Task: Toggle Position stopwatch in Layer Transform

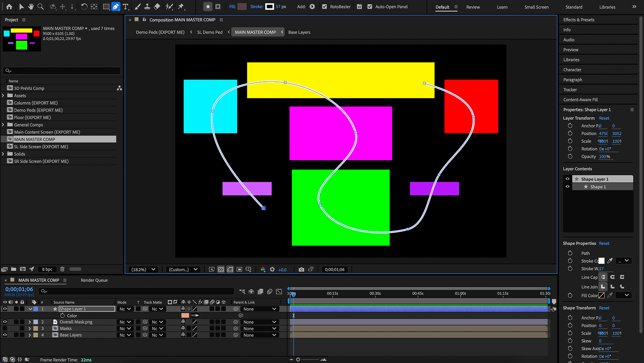Action: [x=570, y=133]
